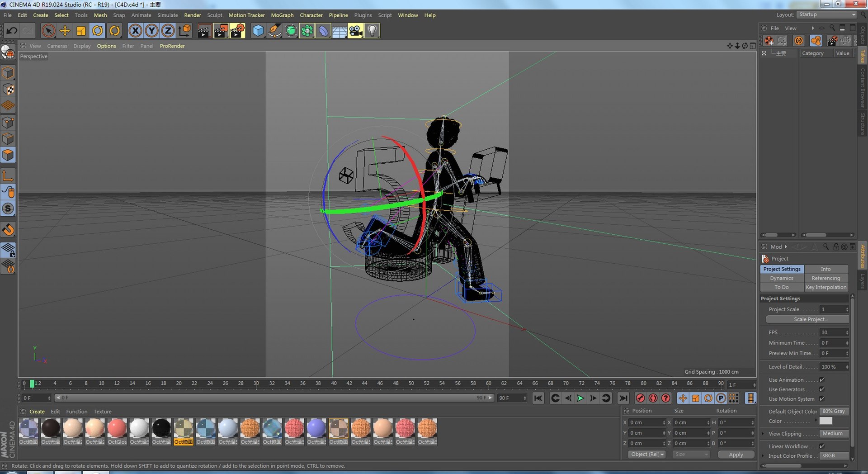Open the MoGraph menu
Screen dimensions: 868x474
[x=282, y=15]
